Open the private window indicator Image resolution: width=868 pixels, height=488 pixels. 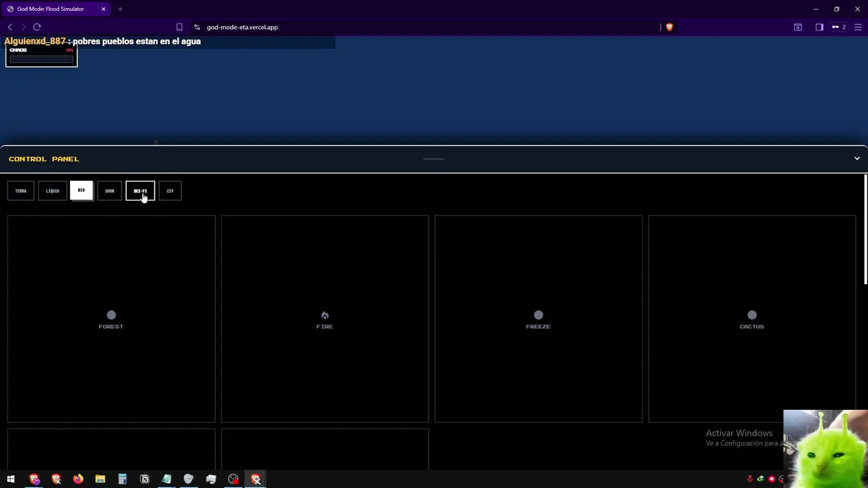(x=840, y=27)
